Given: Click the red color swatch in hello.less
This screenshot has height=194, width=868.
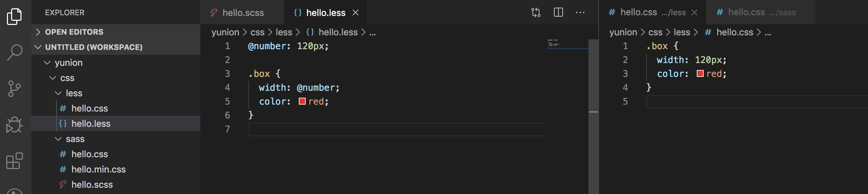Looking at the screenshot, I should (302, 102).
